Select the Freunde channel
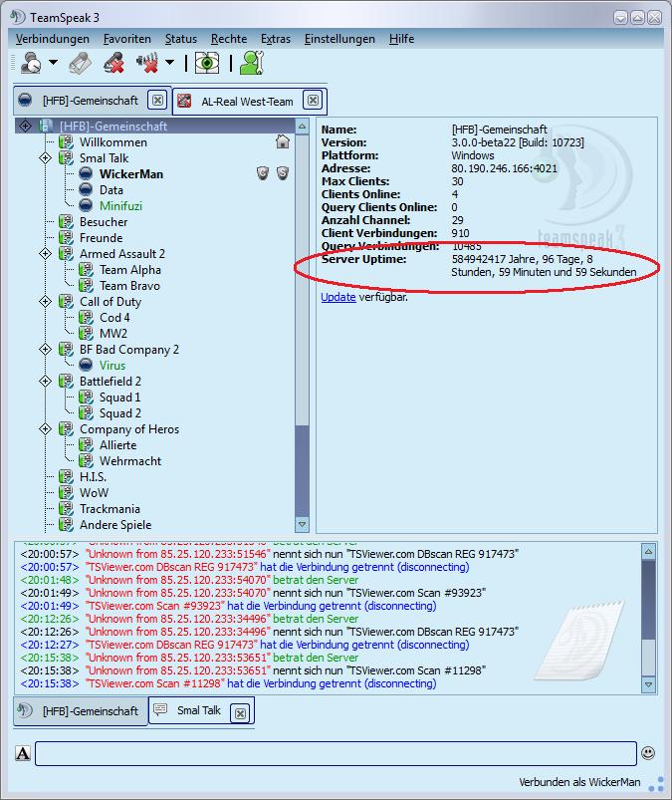Viewport: 672px width, 800px height. point(101,238)
